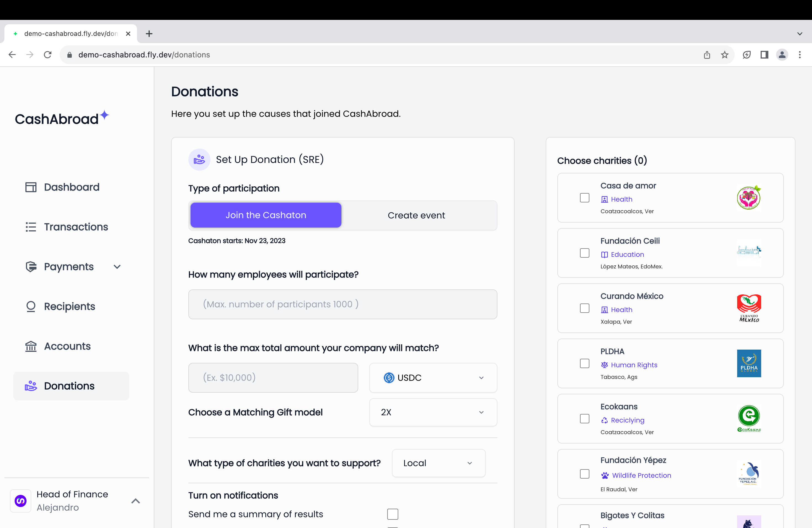Bookmark this page with star icon
The image size is (812, 528).
point(724,55)
